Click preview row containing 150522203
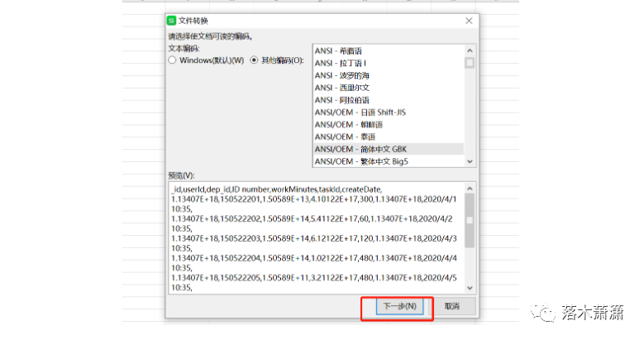Viewport: 644px width, 340px height. [314, 243]
